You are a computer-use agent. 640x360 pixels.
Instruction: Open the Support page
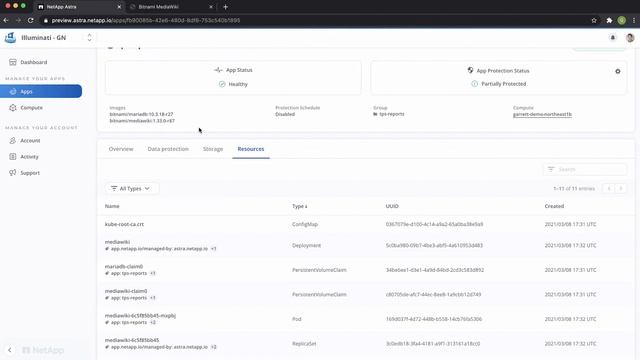pyautogui.click(x=30, y=173)
